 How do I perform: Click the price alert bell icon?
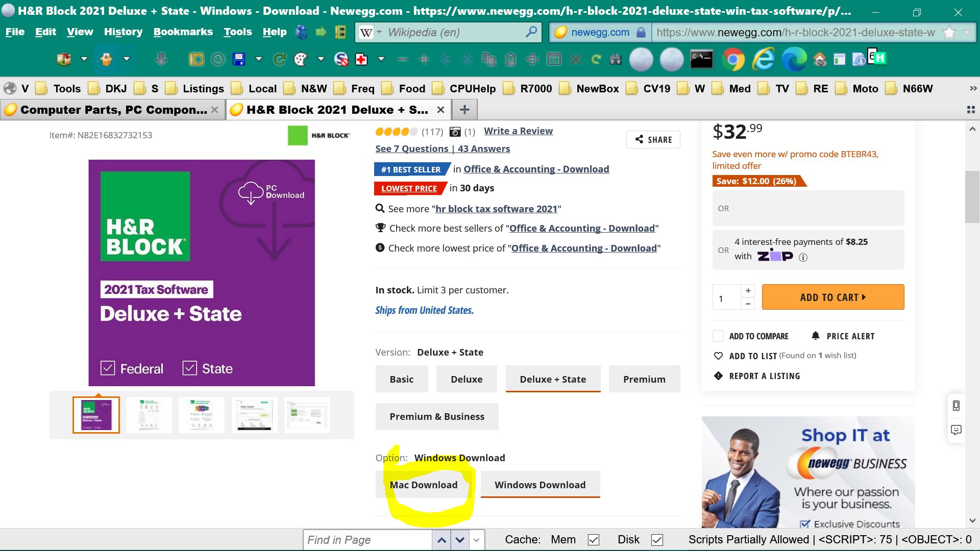click(x=816, y=336)
